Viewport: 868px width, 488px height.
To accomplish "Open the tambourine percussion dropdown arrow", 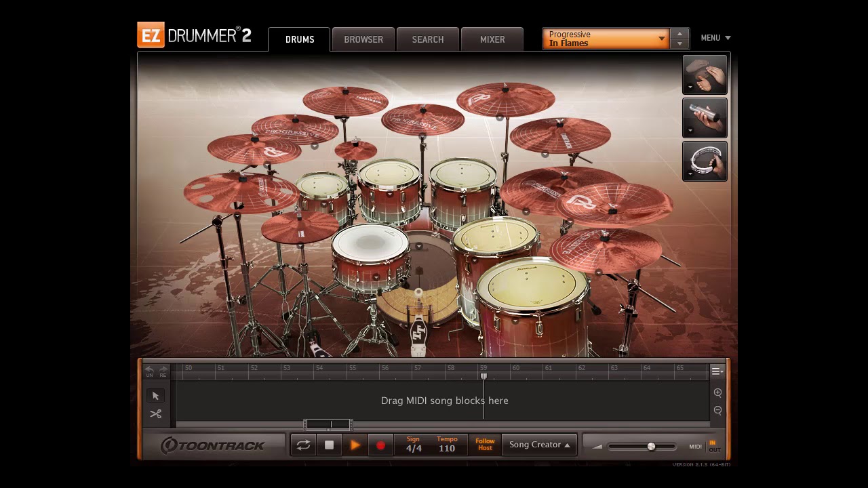I will 690,174.
